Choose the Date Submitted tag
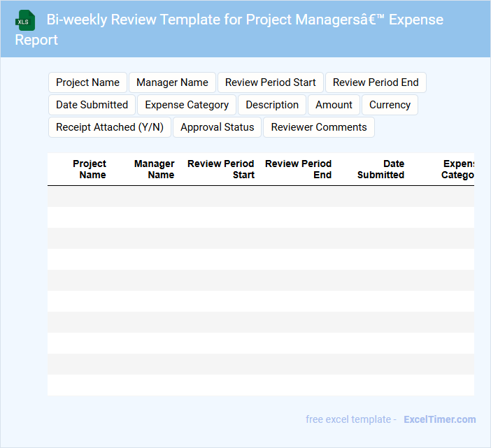Viewport: 491px width, 448px height. (x=92, y=105)
